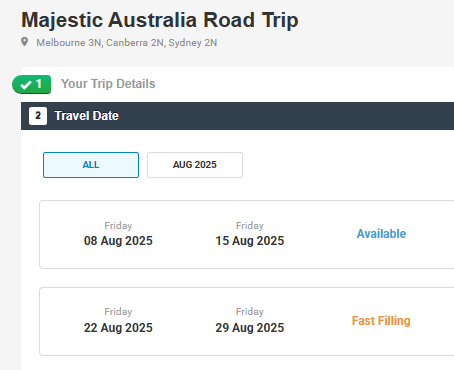Expand Your Trip Details section
This screenshot has height=370, width=454.
click(x=108, y=84)
